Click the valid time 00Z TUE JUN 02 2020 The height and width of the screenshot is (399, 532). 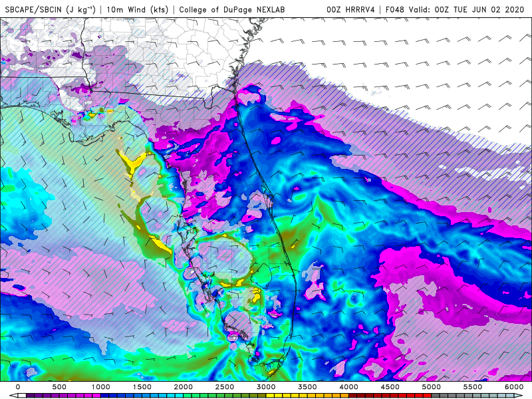(x=479, y=9)
